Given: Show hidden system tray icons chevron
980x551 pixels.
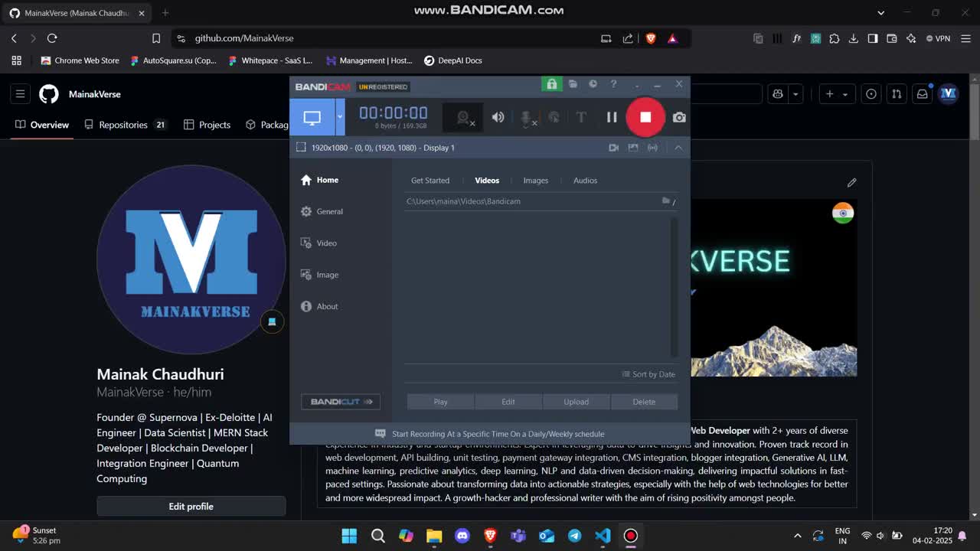Looking at the screenshot, I should [x=798, y=536].
